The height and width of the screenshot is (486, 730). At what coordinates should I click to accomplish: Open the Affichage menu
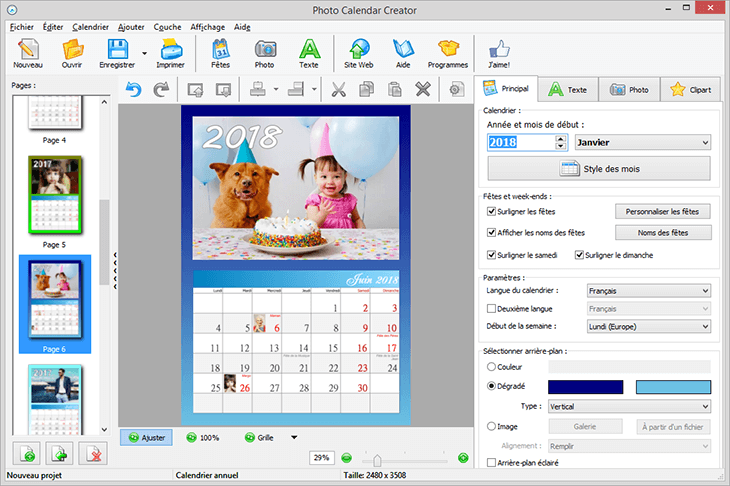point(208,27)
